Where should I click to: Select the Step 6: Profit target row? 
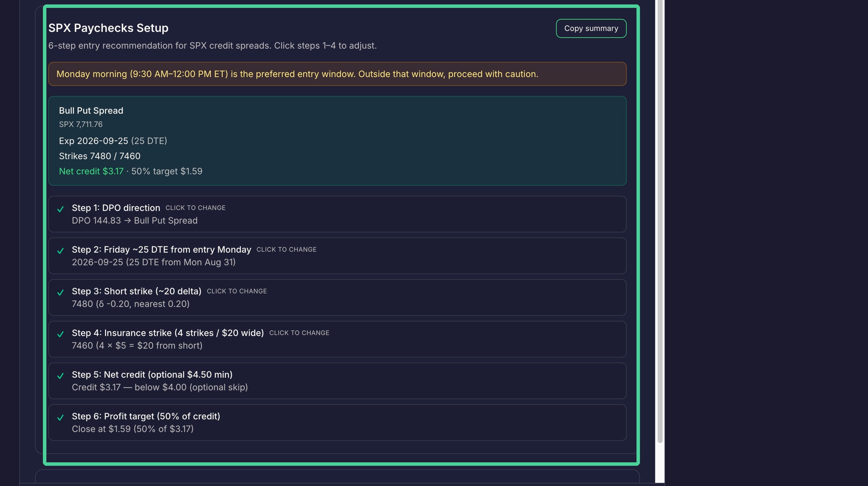tap(337, 423)
